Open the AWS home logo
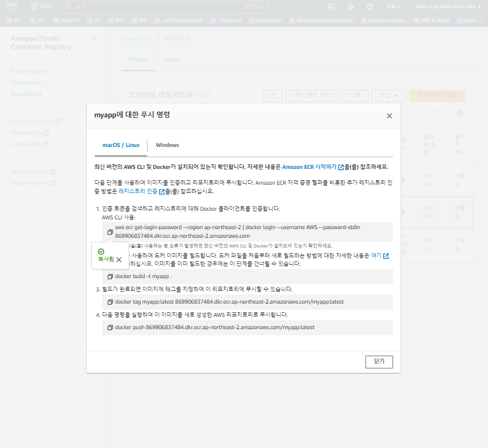Screen dimensions: 488x448 tap(12, 6)
